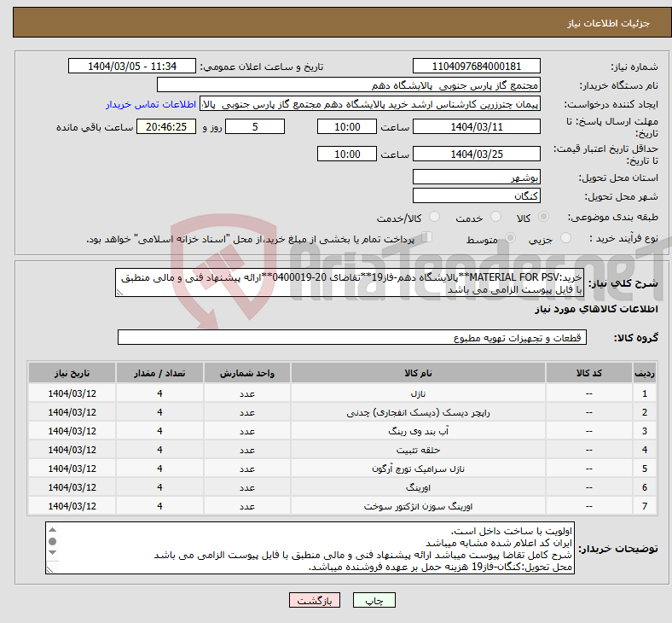Click the تاریخ نیاز column header
Image resolution: width=672 pixels, height=623 pixels.
[72, 374]
